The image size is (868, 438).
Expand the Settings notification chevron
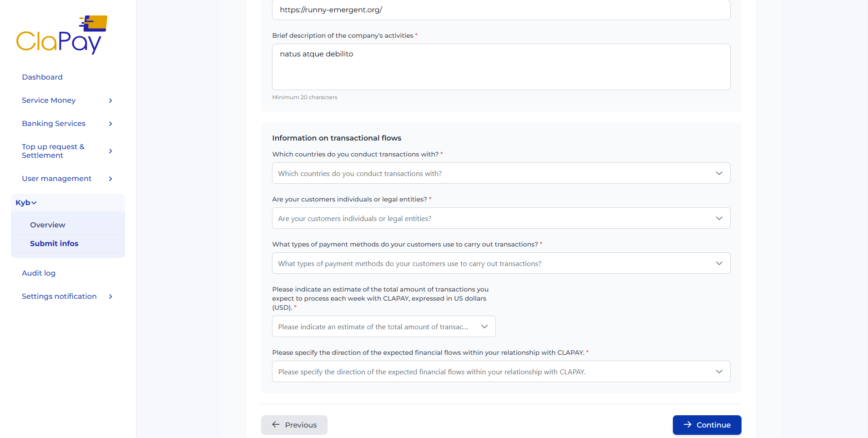coord(111,296)
